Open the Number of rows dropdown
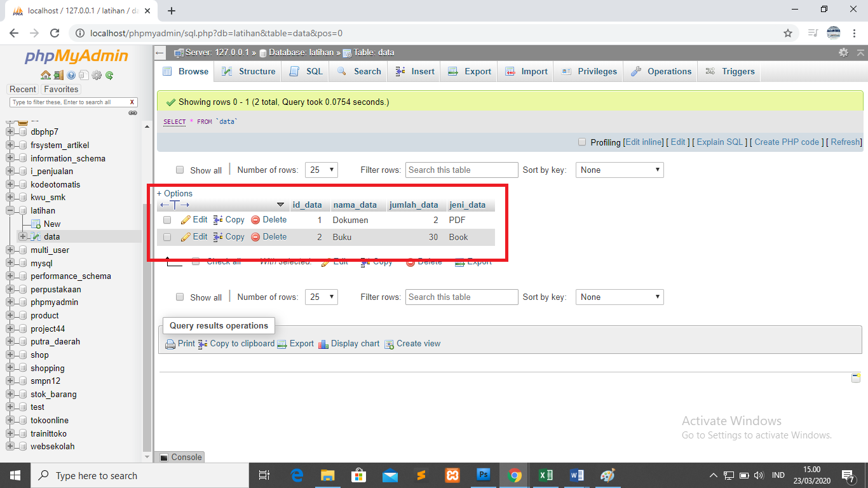The image size is (868, 488). pyautogui.click(x=321, y=170)
